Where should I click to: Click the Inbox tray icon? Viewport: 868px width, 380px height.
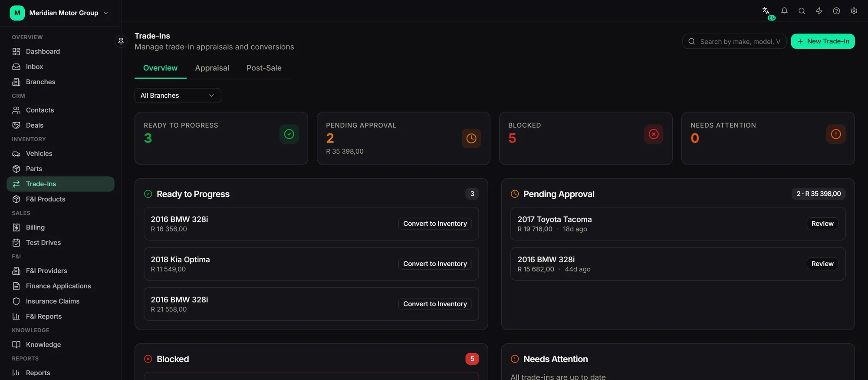pos(16,66)
